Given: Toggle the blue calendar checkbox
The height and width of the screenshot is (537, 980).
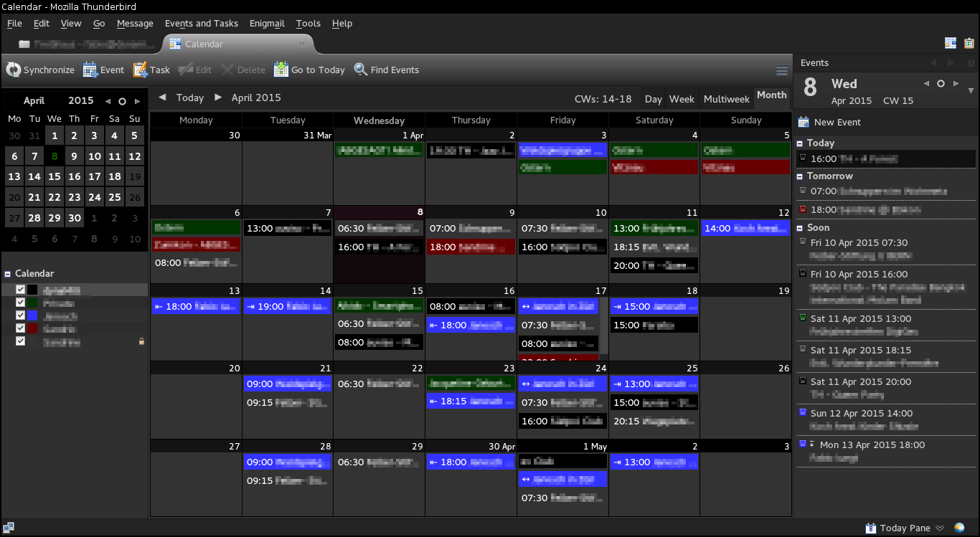Looking at the screenshot, I should [x=20, y=315].
